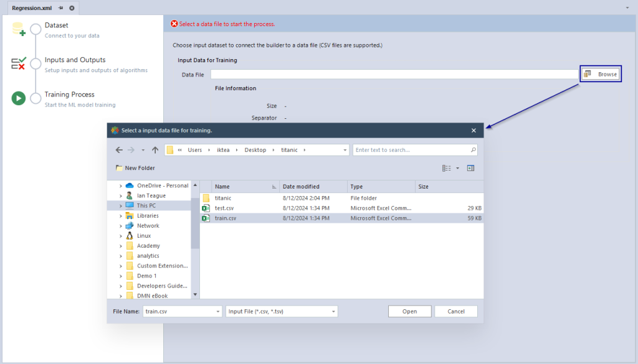Select the Demo 1 folder
This screenshot has width=638, height=364.
[146, 276]
